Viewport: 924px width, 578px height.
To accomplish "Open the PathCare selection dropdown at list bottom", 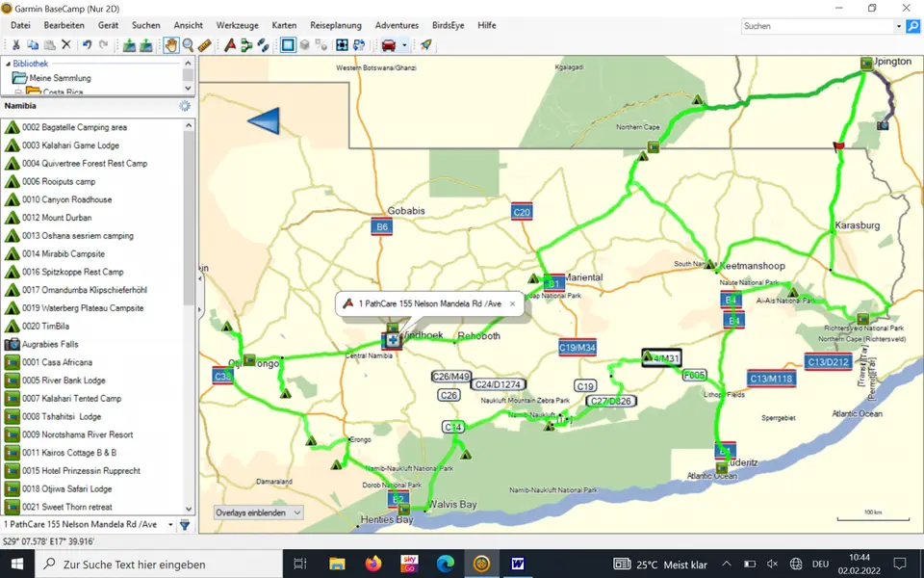I will pyautogui.click(x=171, y=524).
